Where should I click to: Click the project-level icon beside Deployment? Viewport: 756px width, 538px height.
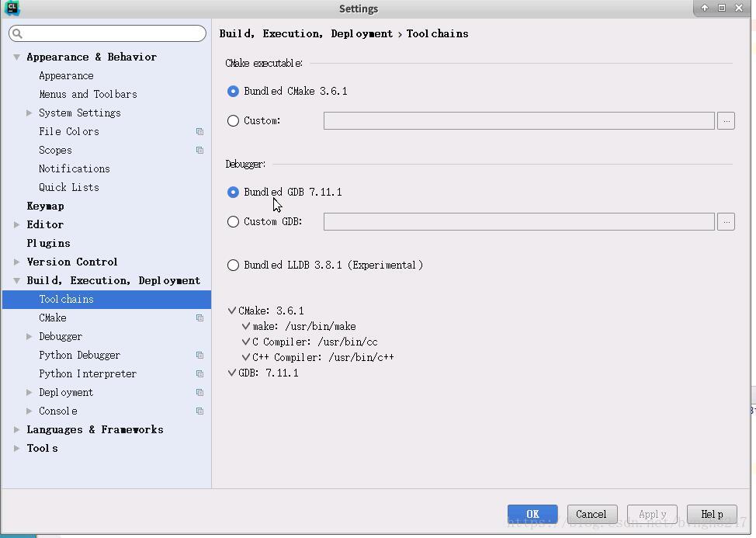tap(199, 392)
